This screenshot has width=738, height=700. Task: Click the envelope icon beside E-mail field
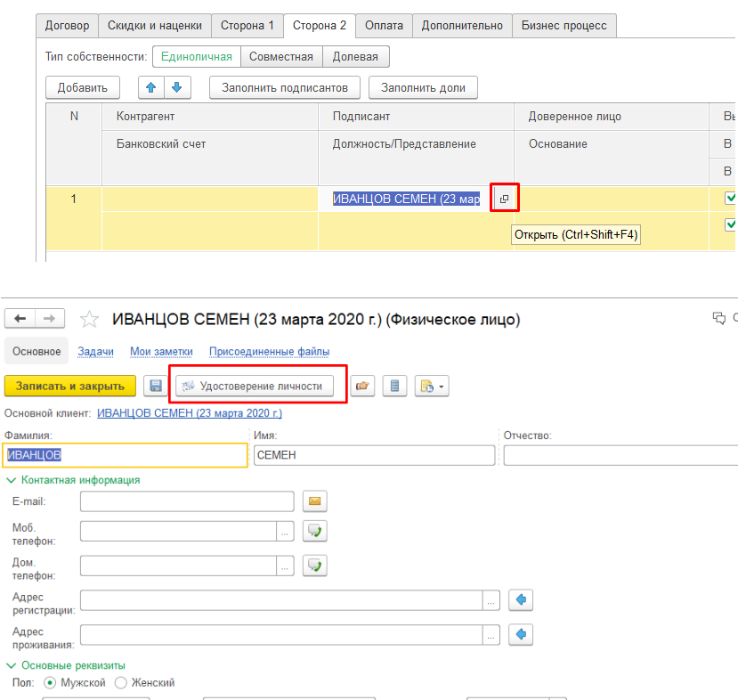click(x=314, y=501)
